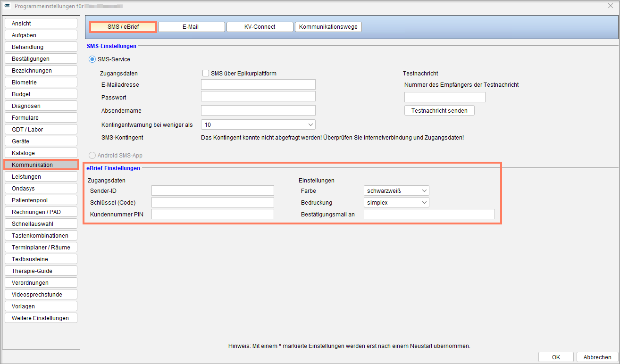Expand the Bedruckung simplex dropdown
This screenshot has width=620, height=364.
pyautogui.click(x=396, y=202)
